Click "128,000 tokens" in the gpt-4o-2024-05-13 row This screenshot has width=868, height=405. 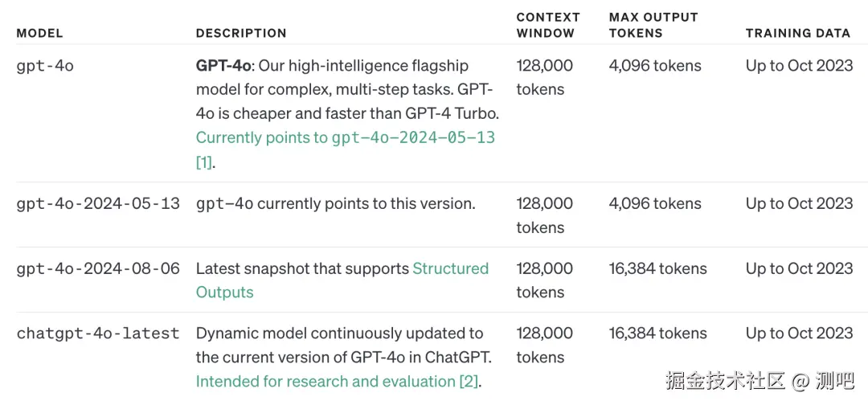545,215
